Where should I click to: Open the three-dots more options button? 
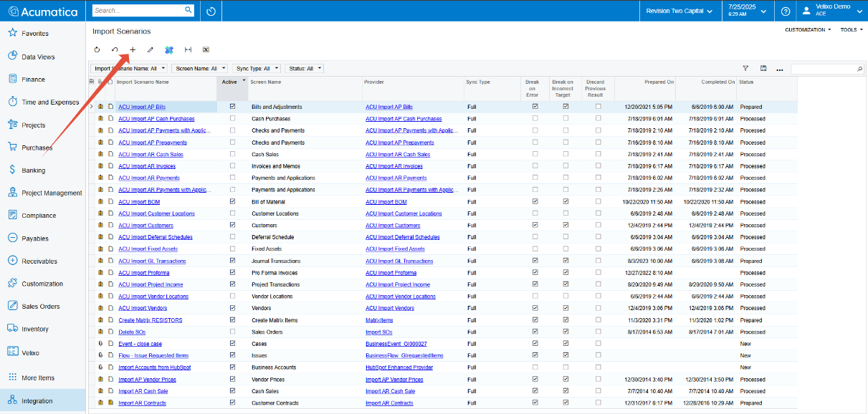tap(780, 69)
